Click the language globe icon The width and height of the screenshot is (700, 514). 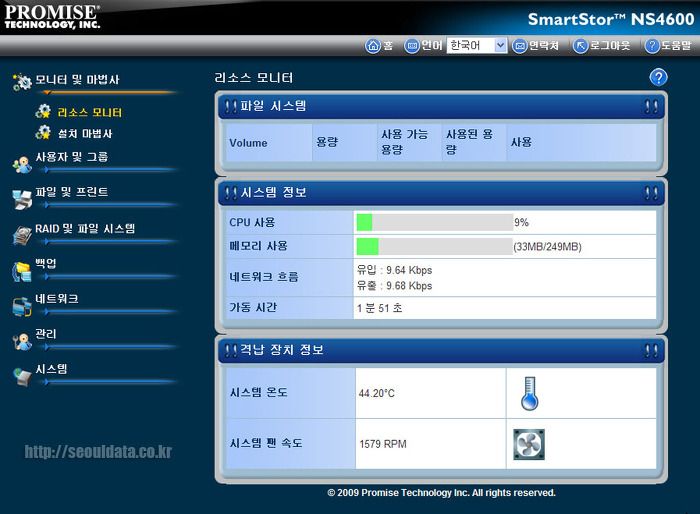coord(411,46)
